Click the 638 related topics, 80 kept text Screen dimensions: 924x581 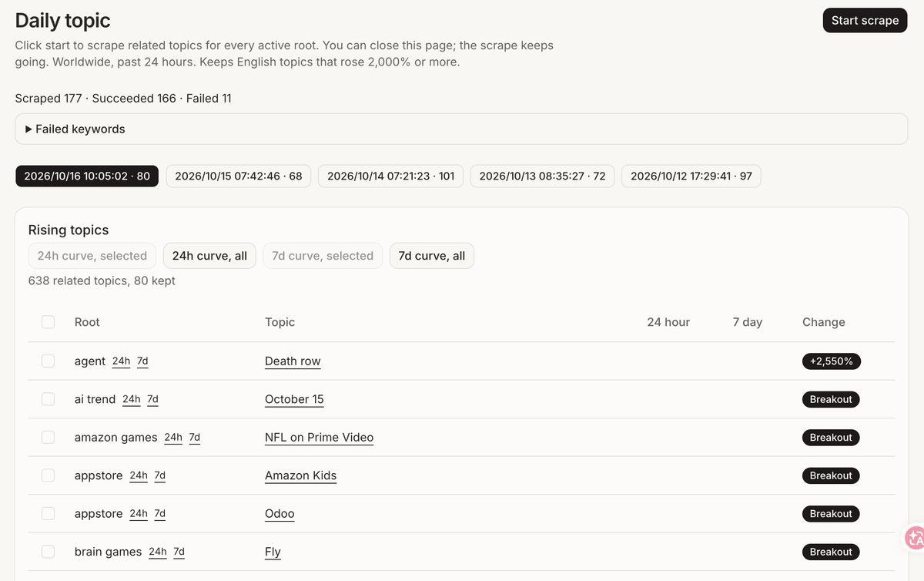tap(102, 280)
